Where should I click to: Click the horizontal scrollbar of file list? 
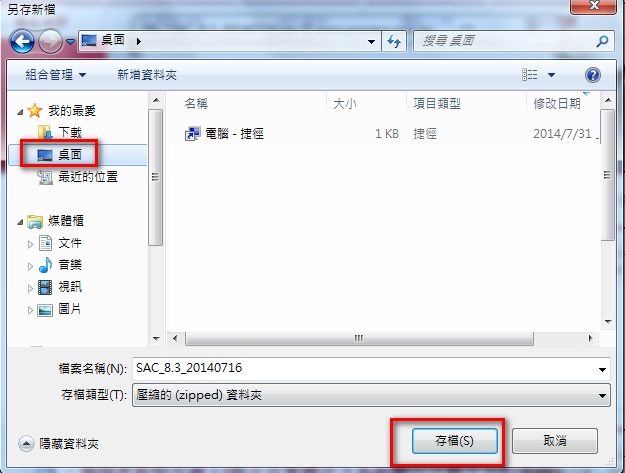coord(359,338)
